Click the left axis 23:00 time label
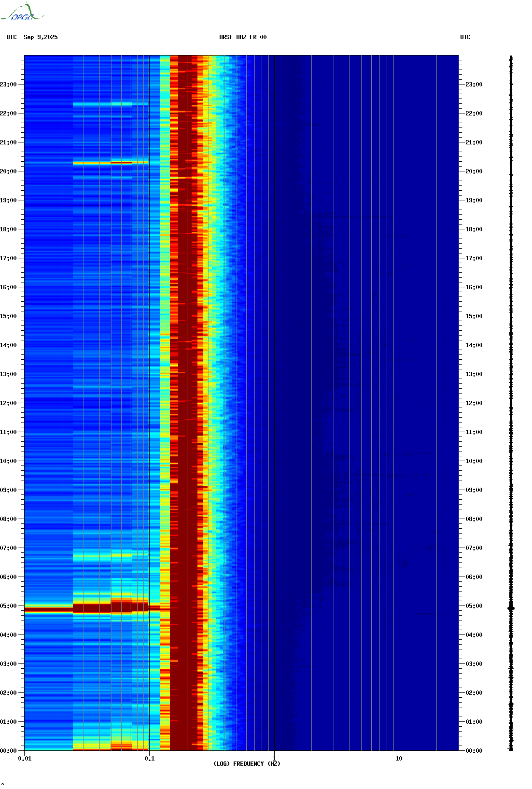 pyautogui.click(x=8, y=85)
